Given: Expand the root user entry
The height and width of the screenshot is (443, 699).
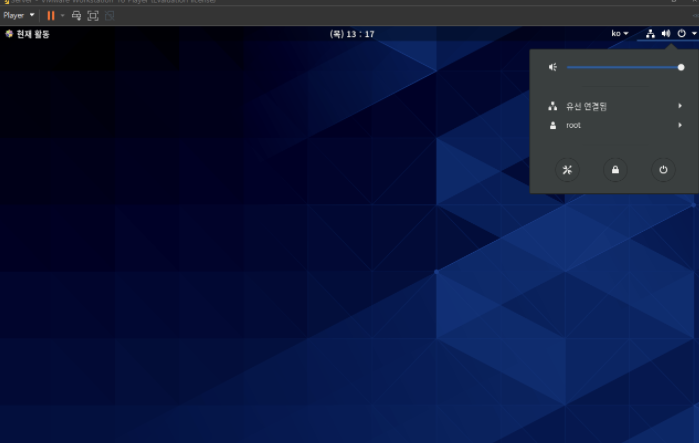Looking at the screenshot, I should (614, 125).
